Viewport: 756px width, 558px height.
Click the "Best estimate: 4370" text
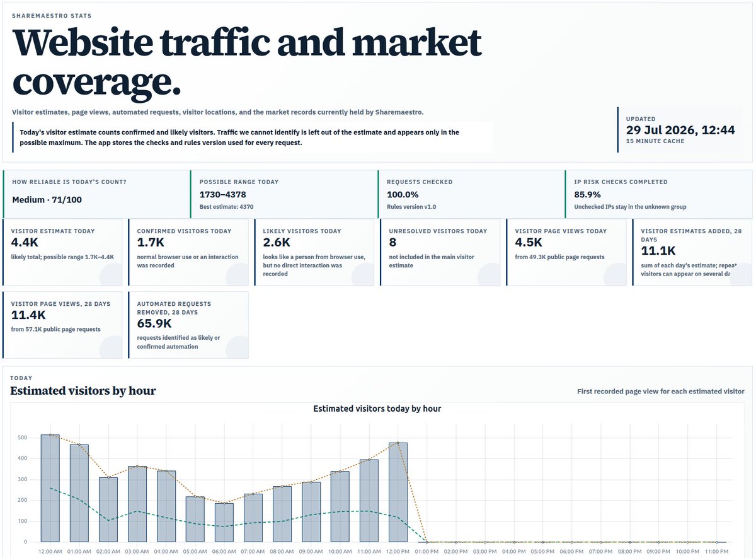[x=226, y=207]
